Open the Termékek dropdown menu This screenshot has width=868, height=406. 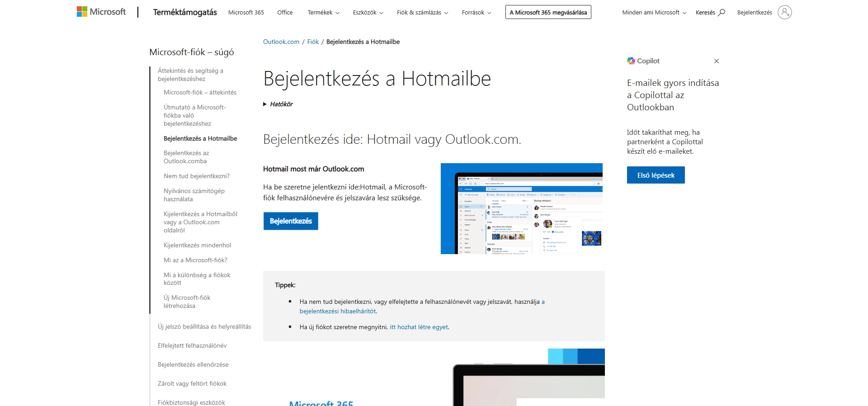pyautogui.click(x=323, y=13)
